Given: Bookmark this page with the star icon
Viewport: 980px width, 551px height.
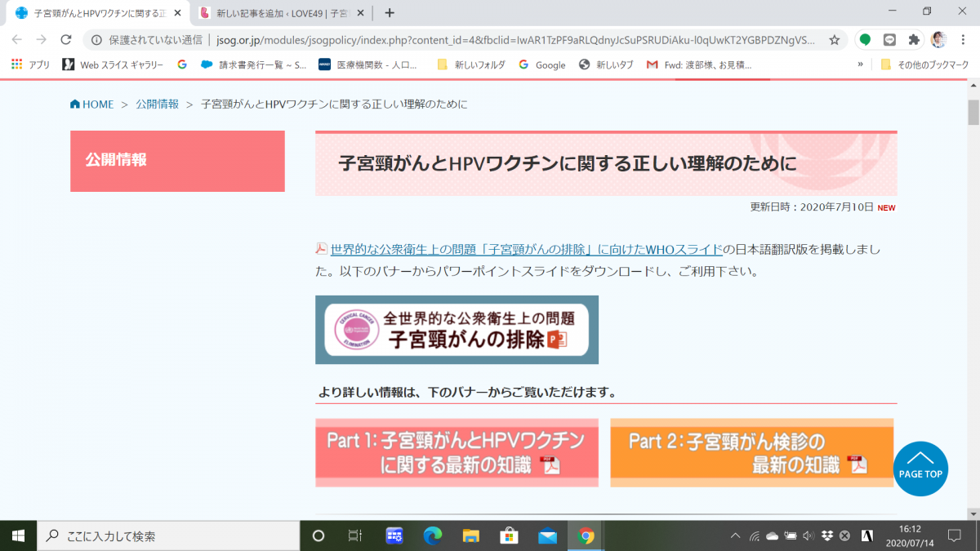Looking at the screenshot, I should click(x=834, y=39).
